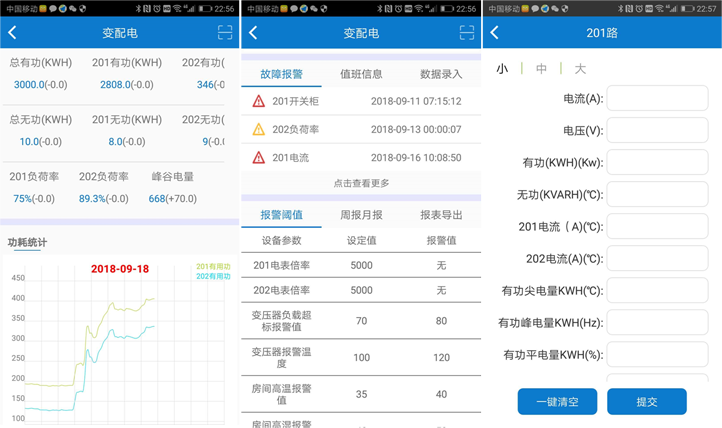Focus the 电流(A) input field
The height and width of the screenshot is (428, 722).
pos(657,98)
